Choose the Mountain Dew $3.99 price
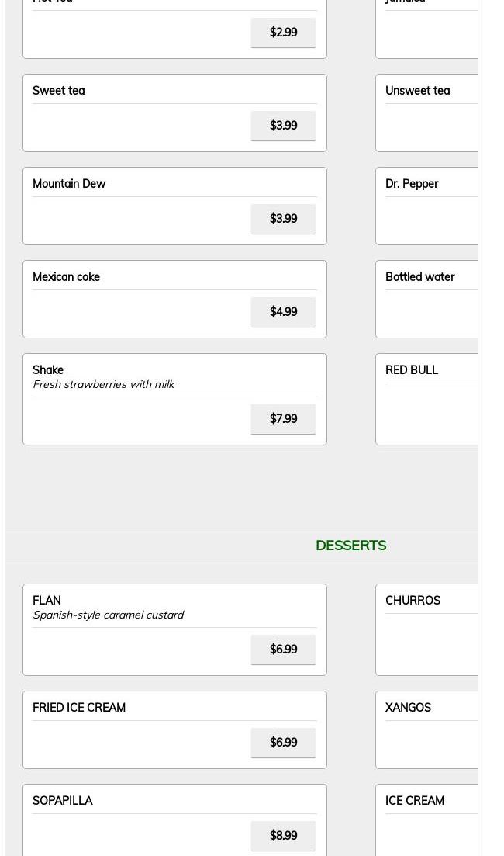 (283, 219)
